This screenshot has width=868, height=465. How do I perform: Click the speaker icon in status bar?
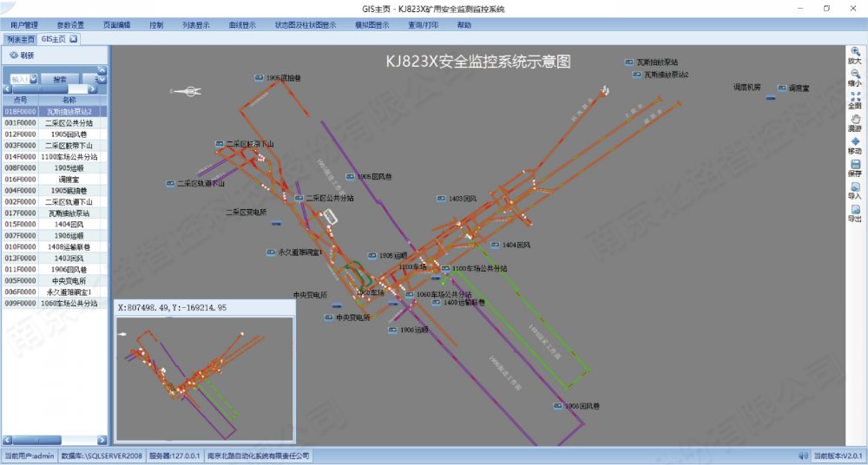[x=803, y=455]
